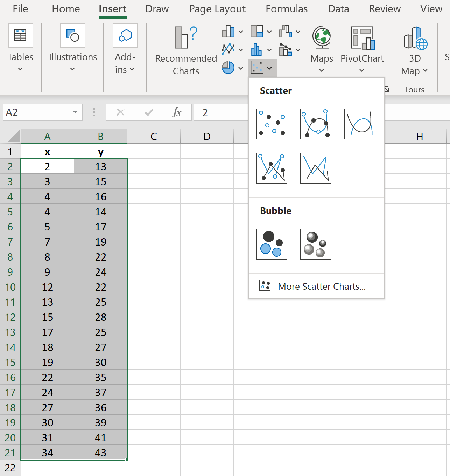
Task: Click the Insert Function fx button
Action: [177, 112]
